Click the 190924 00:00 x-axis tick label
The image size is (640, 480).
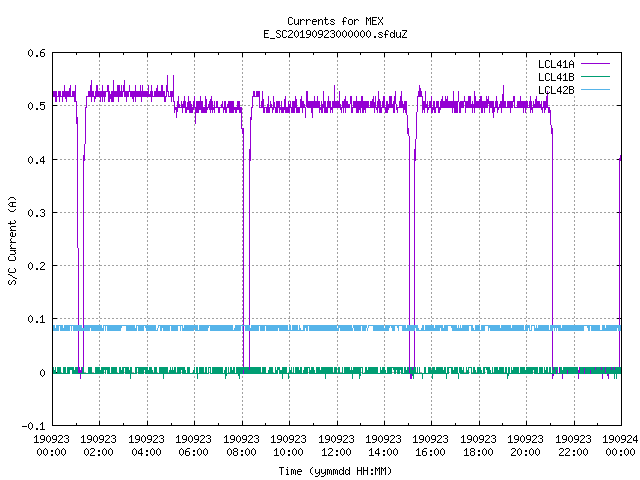pyautogui.click(x=620, y=445)
